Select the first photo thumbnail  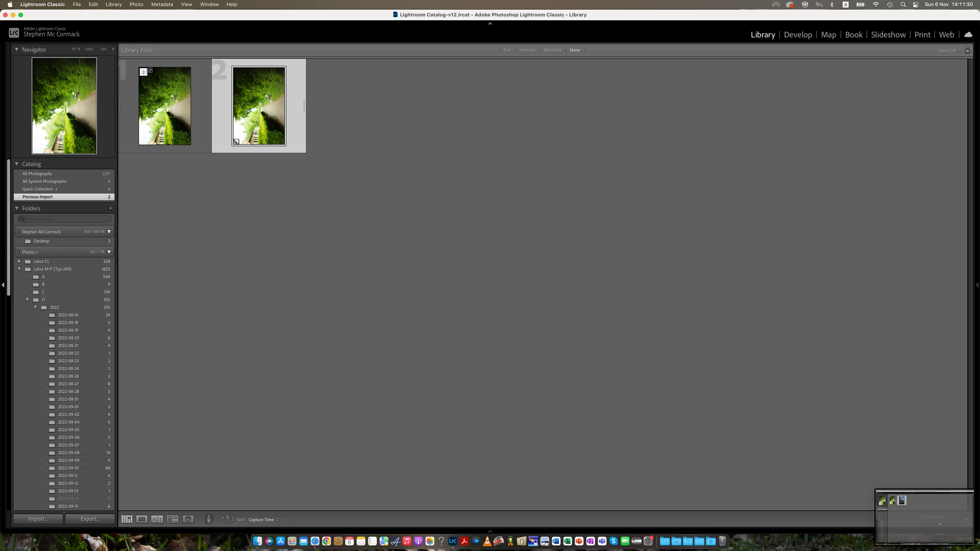(165, 106)
